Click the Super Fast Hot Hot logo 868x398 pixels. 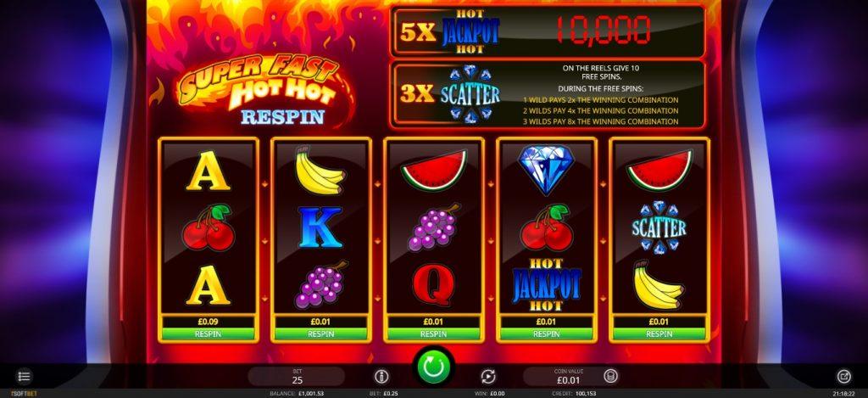[260, 89]
